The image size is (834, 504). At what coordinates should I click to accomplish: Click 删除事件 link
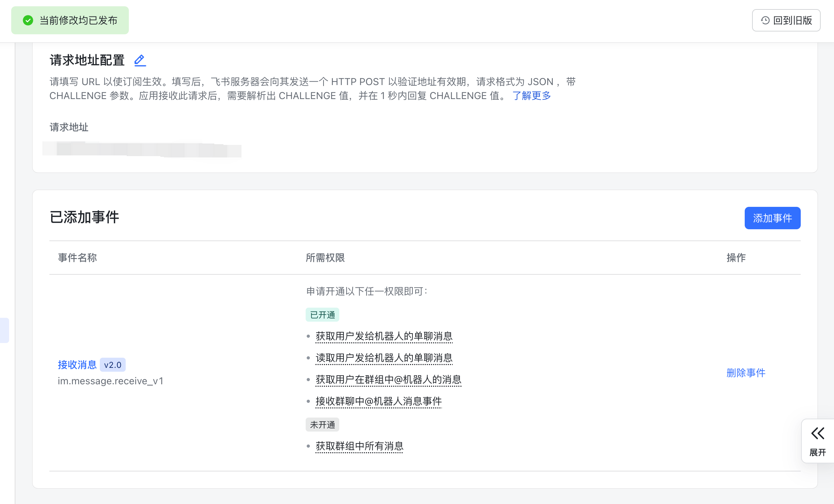click(746, 373)
